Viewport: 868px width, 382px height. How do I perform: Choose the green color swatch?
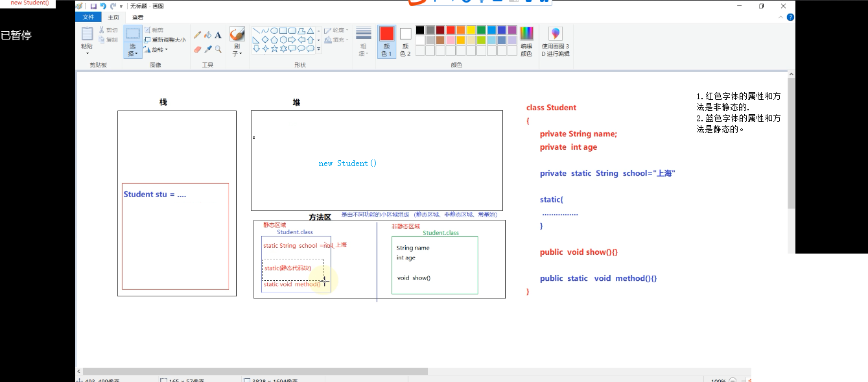tap(482, 30)
